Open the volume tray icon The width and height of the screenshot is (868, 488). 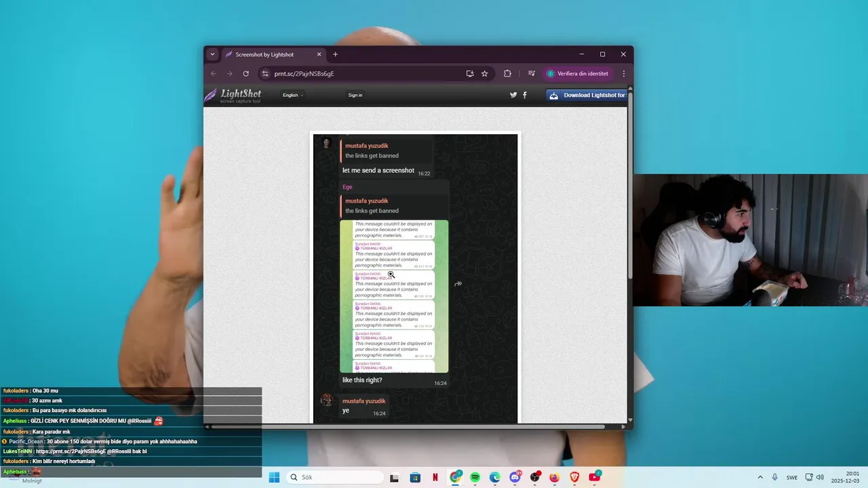pyautogui.click(x=820, y=477)
